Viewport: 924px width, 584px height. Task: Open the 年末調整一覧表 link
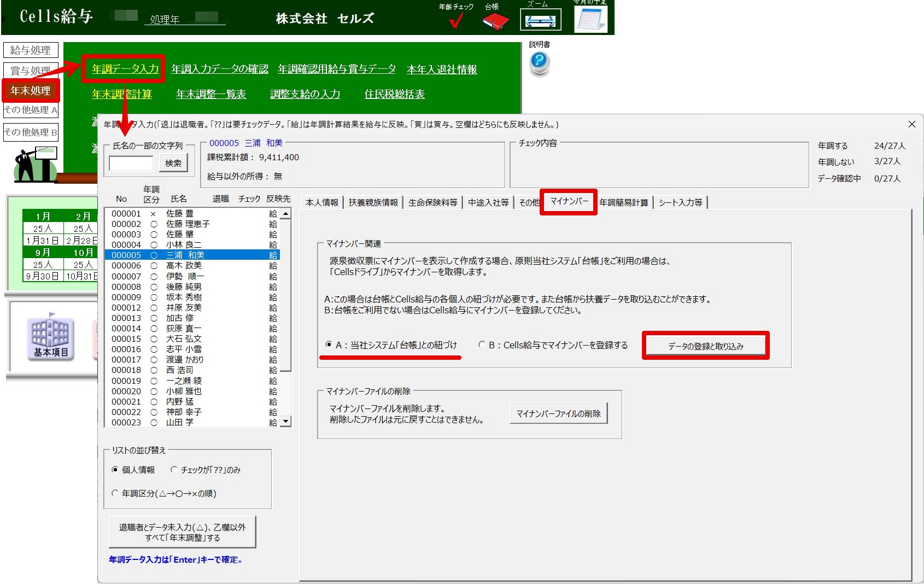[211, 94]
